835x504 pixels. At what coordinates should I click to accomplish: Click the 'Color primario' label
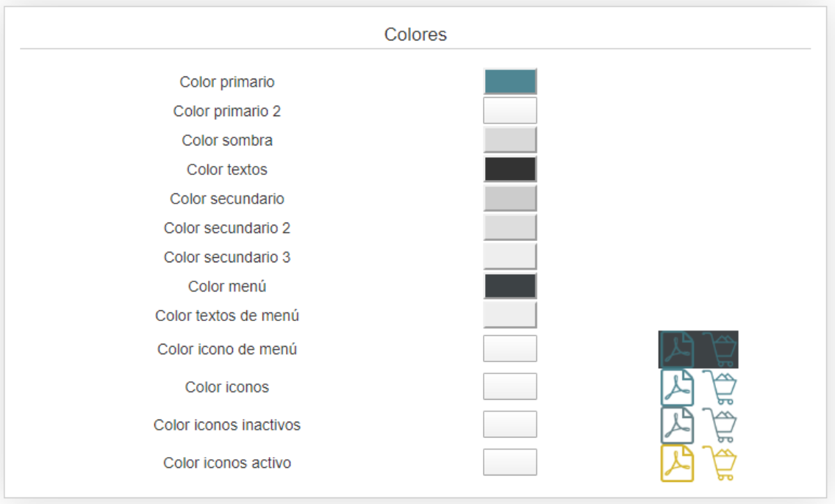(x=227, y=82)
